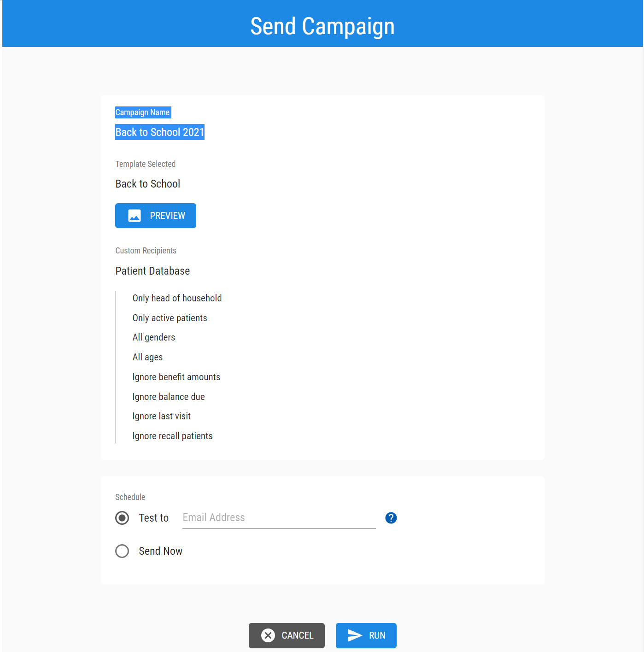This screenshot has width=644, height=652.
Task: Click the X icon on Cancel button
Action: coord(268,635)
